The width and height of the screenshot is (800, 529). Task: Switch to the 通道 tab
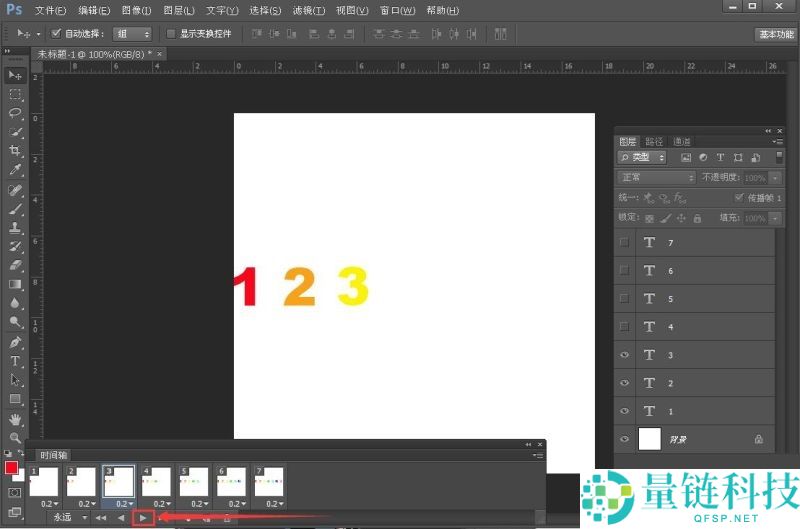click(x=682, y=142)
